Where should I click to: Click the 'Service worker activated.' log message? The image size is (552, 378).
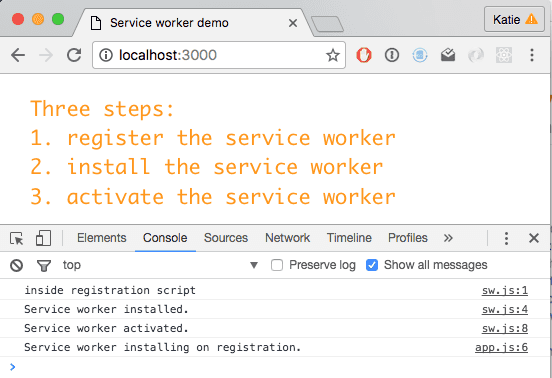pyautogui.click(x=106, y=328)
